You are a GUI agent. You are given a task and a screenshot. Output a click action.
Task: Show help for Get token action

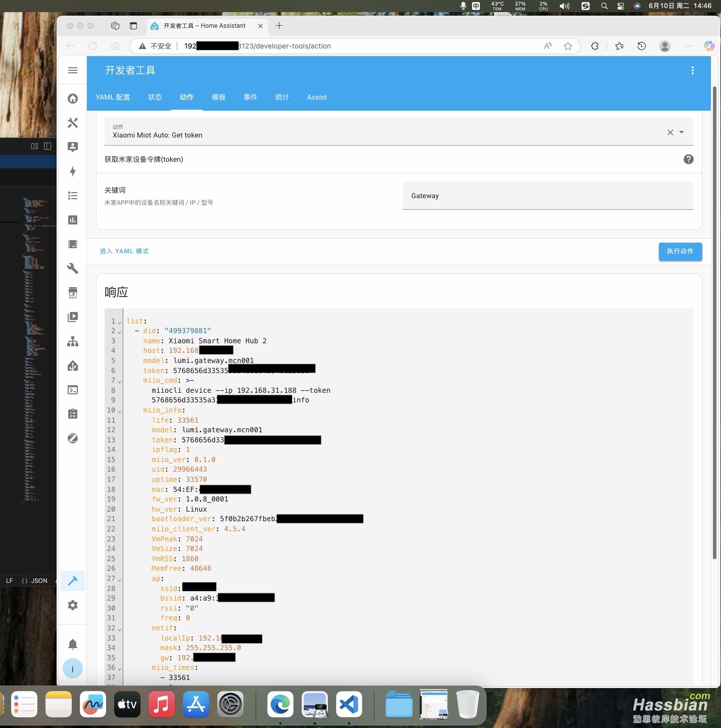tap(688, 159)
